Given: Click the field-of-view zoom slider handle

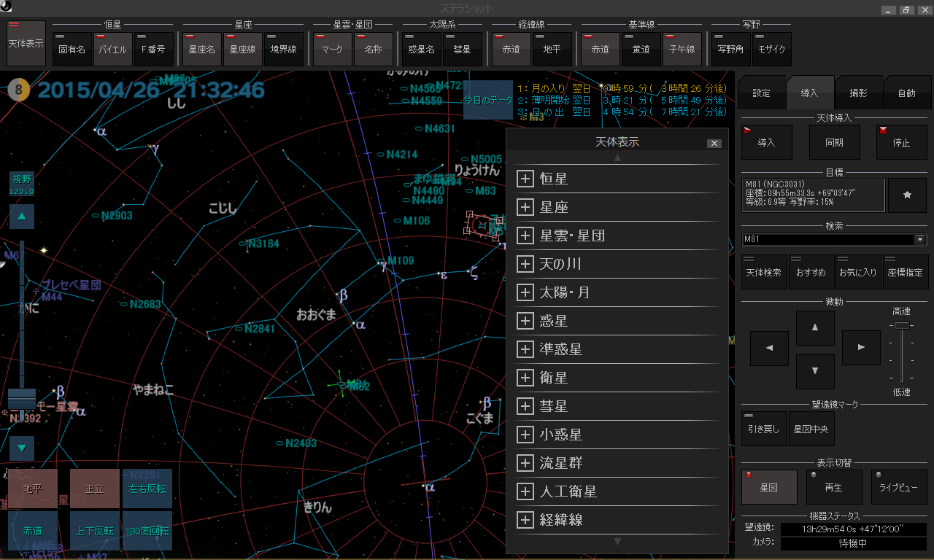Looking at the screenshot, I should [22, 399].
